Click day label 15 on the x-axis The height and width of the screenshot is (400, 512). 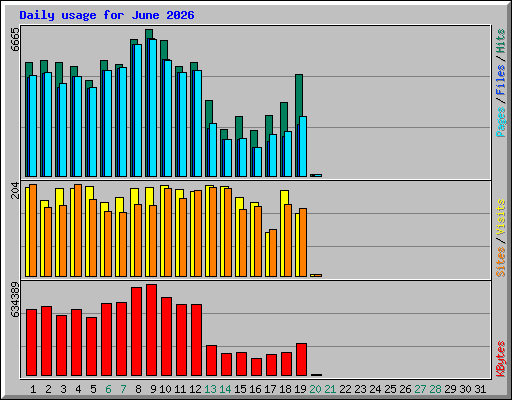(240, 389)
